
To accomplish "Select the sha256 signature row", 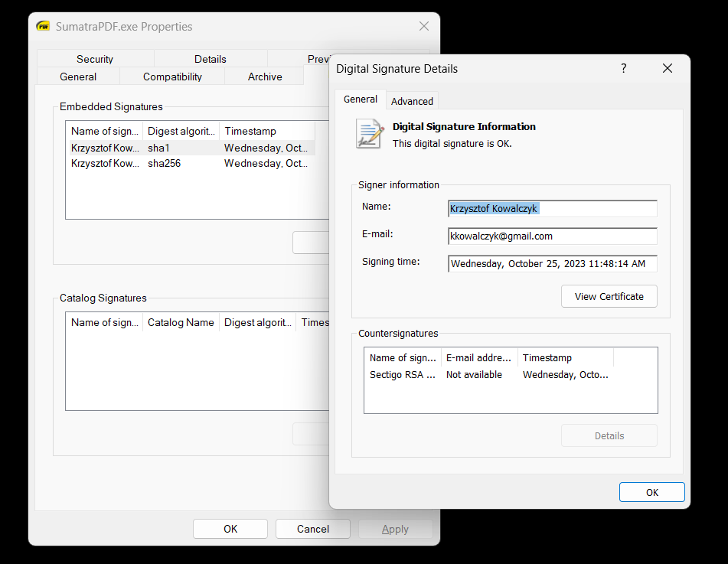I will click(192, 164).
